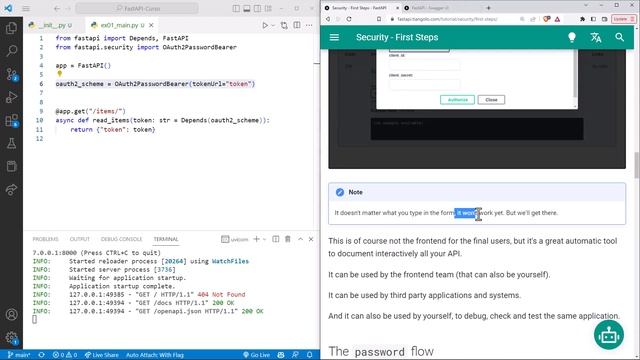
Task: Open search on the FastAPI docs page
Action: point(620,37)
